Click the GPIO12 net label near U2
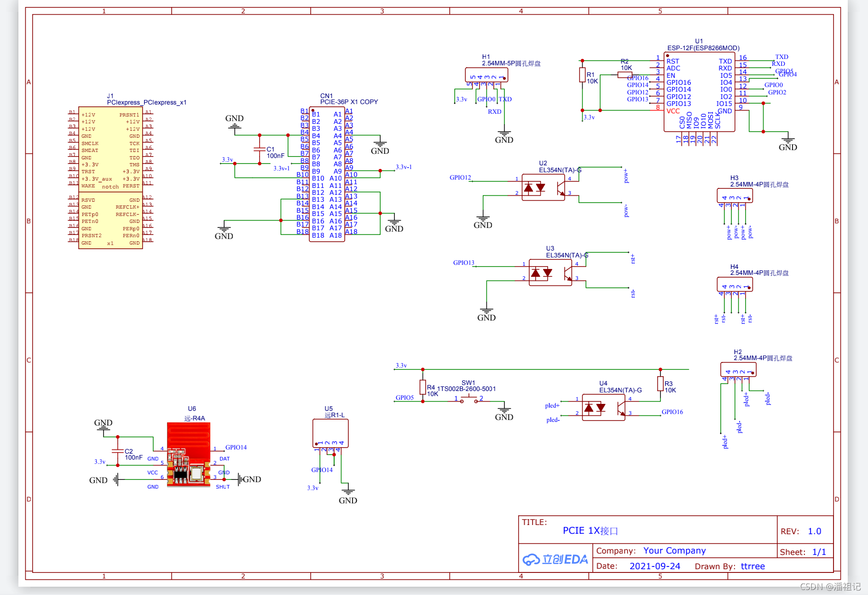868x595 pixels. [460, 177]
